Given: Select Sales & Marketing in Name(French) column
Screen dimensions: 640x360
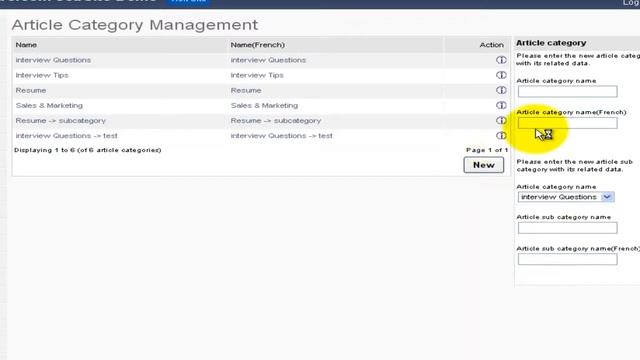Looking at the screenshot, I should (x=264, y=105).
